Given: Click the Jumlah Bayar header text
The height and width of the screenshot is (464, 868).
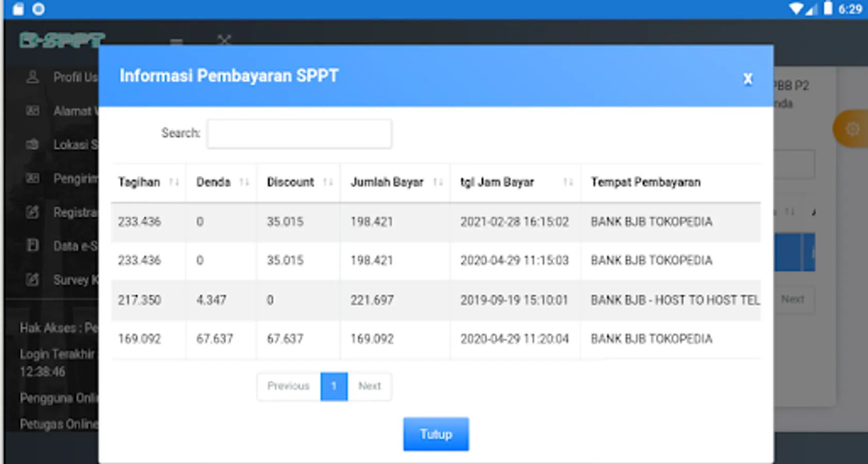Looking at the screenshot, I should tap(387, 182).
